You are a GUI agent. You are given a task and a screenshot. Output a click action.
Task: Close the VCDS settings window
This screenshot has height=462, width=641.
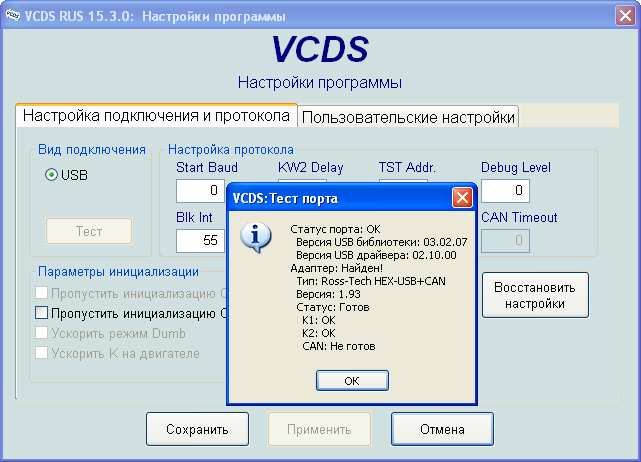click(625, 16)
